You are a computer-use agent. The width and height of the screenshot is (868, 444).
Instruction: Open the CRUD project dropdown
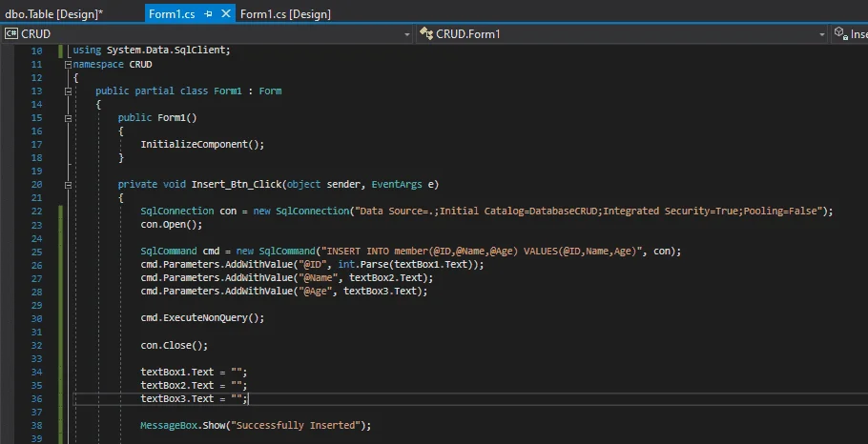click(x=407, y=34)
